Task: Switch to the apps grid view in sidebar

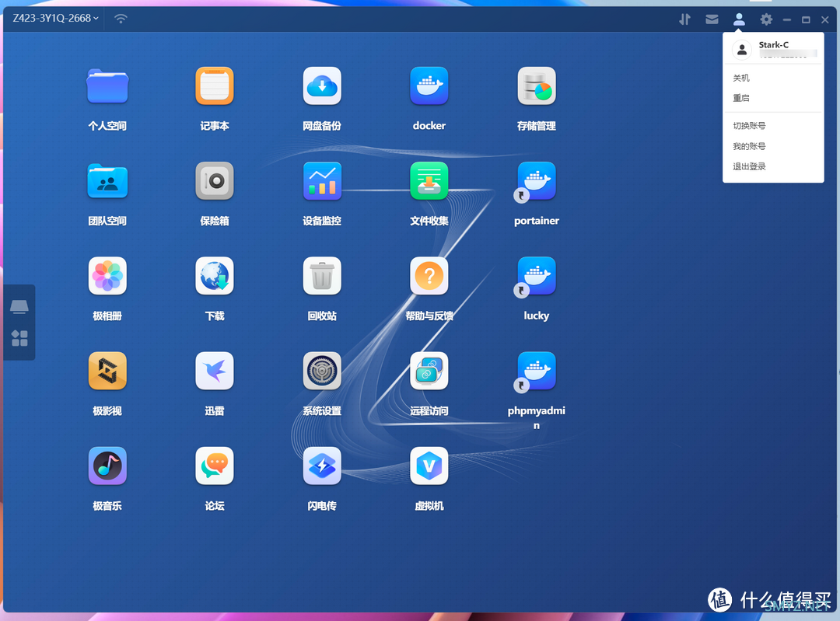Action: click(x=19, y=338)
